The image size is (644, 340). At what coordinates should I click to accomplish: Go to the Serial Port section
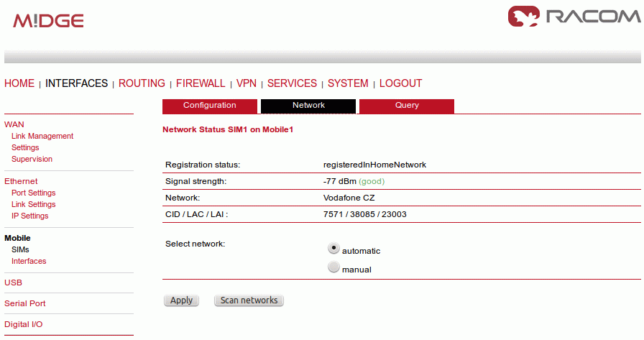tap(25, 303)
